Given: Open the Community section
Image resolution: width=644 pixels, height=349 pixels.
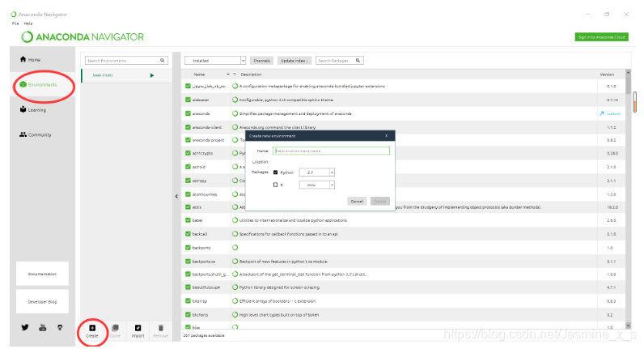Looking at the screenshot, I should [x=36, y=134].
